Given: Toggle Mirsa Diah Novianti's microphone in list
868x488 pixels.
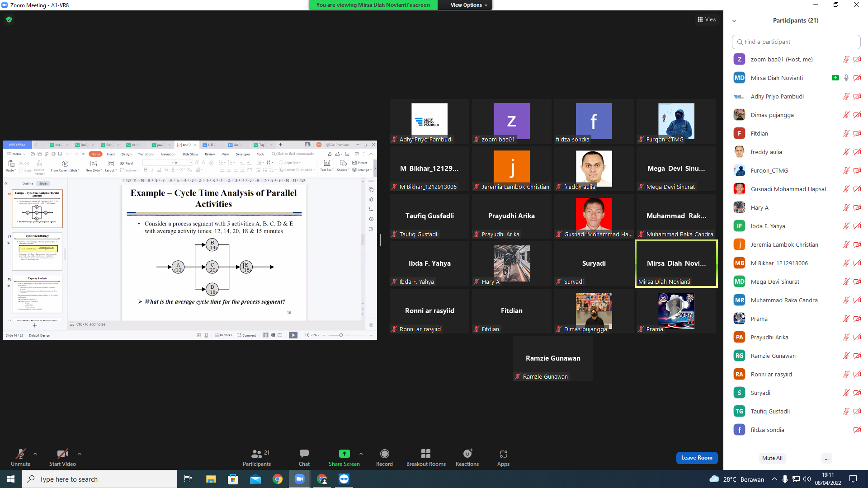Looking at the screenshot, I should coord(846,78).
